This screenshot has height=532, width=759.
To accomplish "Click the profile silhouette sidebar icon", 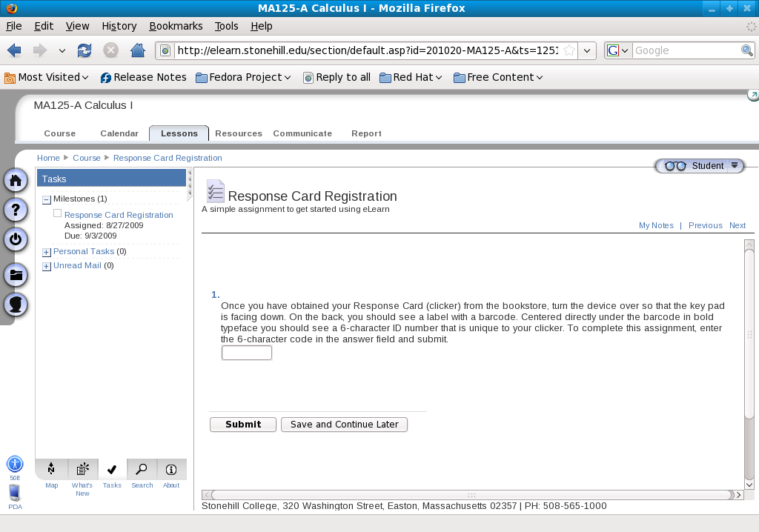I will click(16, 305).
